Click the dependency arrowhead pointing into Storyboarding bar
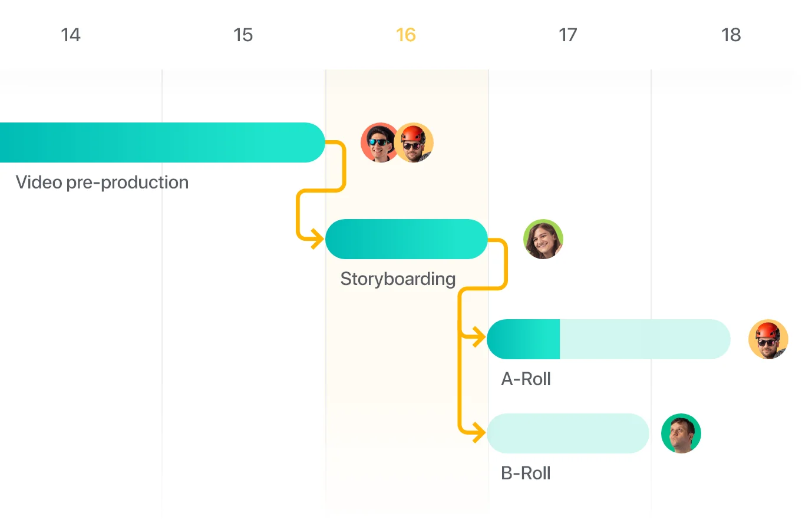Image resolution: width=812 pixels, height=530 pixels. 317,239
